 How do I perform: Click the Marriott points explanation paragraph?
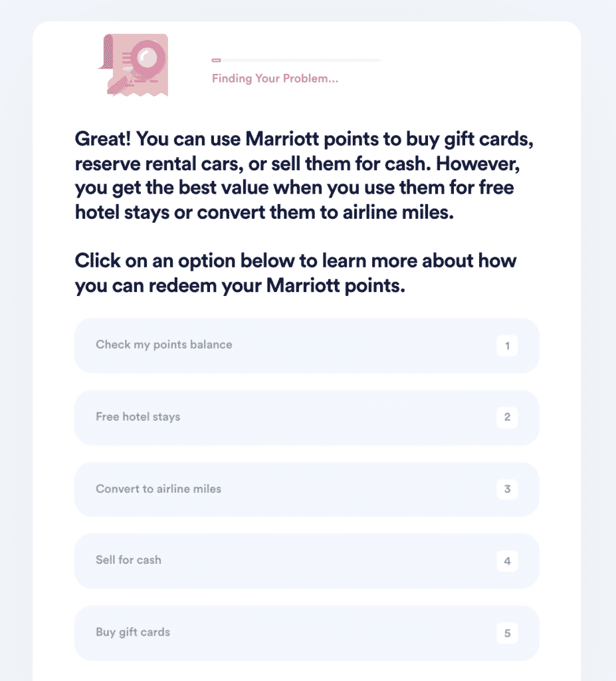(x=306, y=176)
